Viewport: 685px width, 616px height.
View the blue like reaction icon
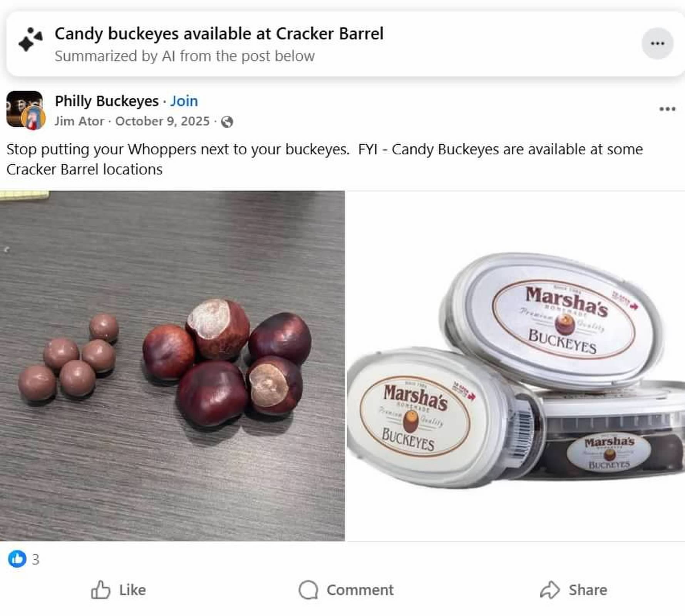click(17, 559)
